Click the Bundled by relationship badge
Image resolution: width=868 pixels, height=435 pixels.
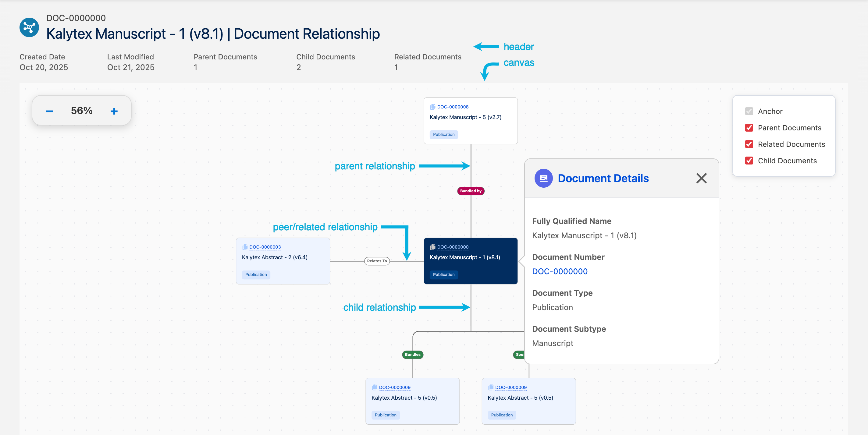pos(470,191)
